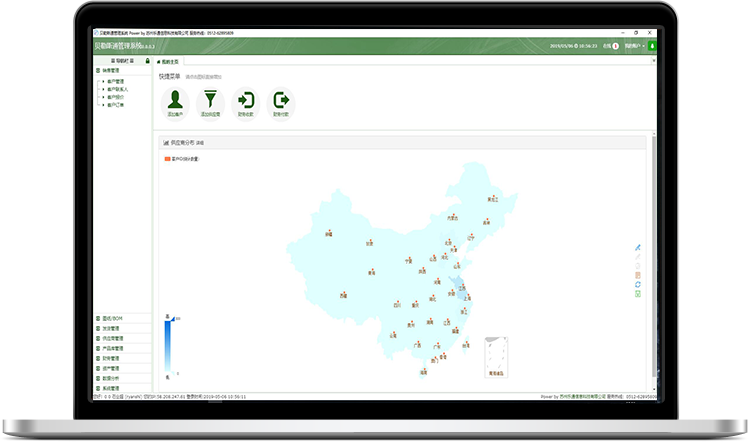The height and width of the screenshot is (442, 749).
Task: Switch to the My Homepage tab
Action: [168, 62]
